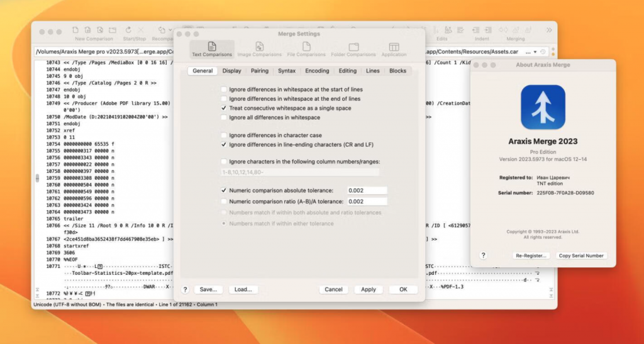Click the Araxis Merge app logo

(543, 107)
